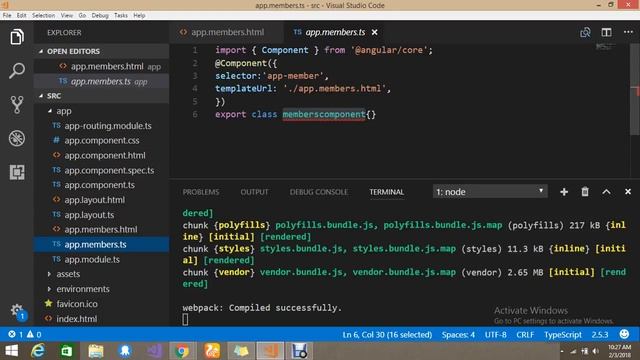The image size is (640, 360).
Task: Switch to the Output panel tab
Action: tap(254, 192)
